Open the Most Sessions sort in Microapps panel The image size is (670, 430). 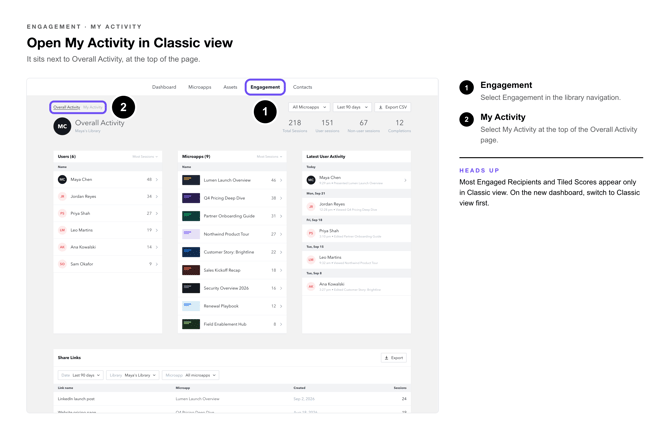tap(269, 157)
